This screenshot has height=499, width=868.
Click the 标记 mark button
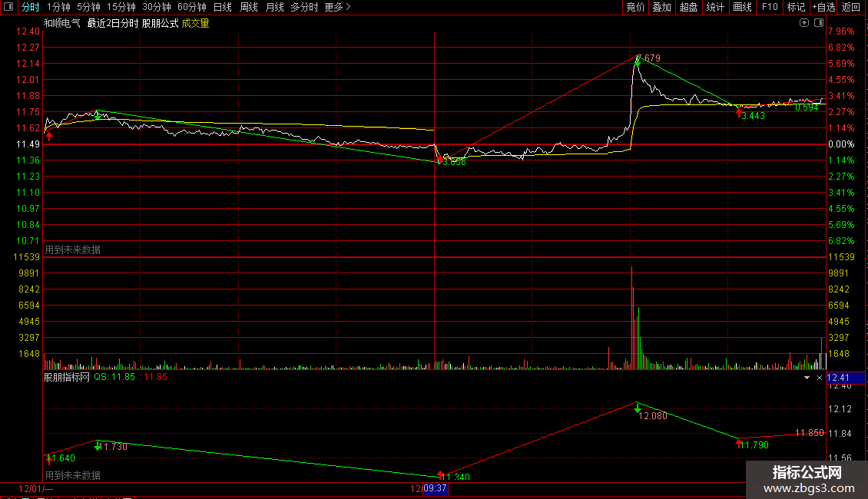point(796,7)
